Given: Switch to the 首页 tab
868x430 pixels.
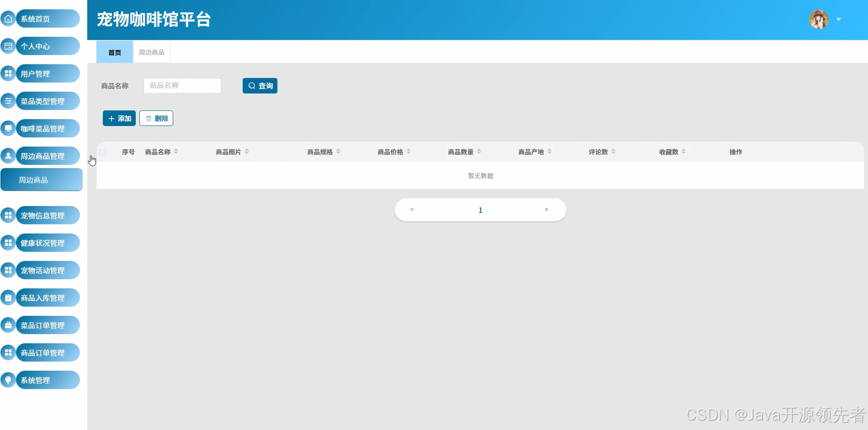Looking at the screenshot, I should point(115,52).
